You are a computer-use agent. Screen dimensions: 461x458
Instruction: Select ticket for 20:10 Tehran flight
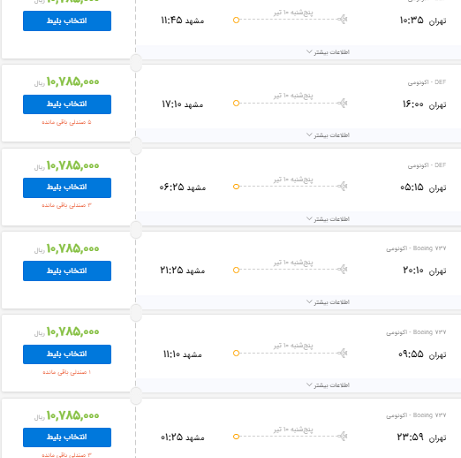coord(67,271)
